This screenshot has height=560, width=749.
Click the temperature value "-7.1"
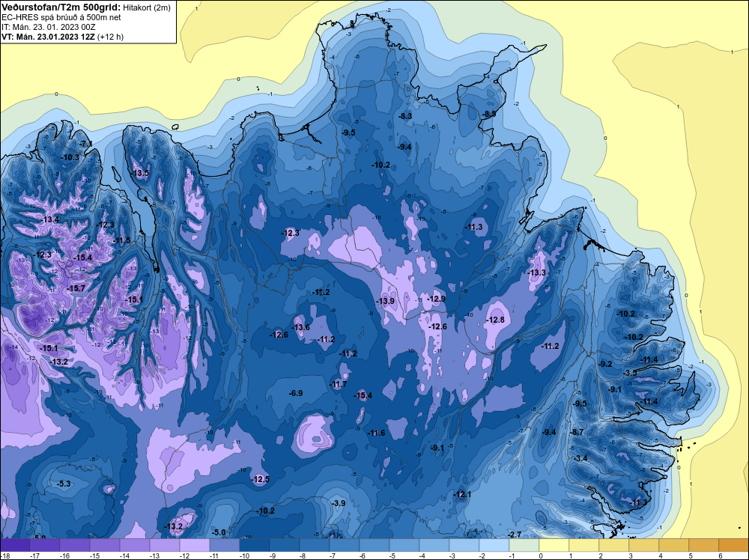tap(86, 144)
